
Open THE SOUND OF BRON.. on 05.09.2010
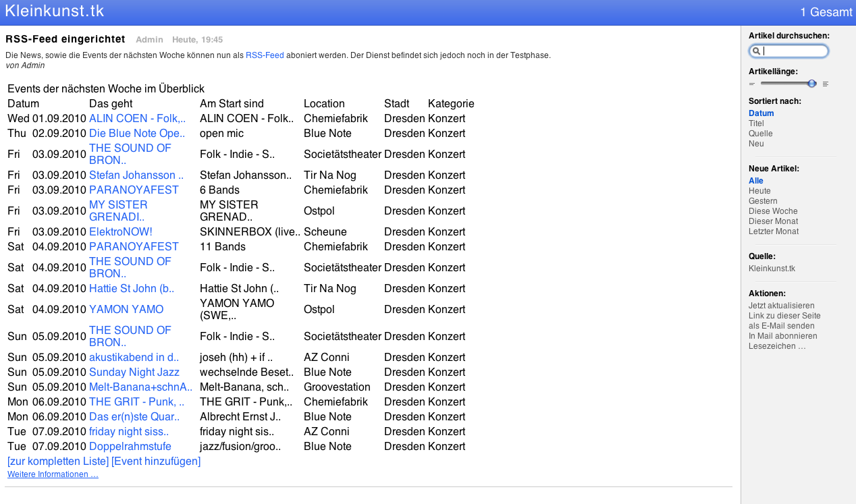[x=130, y=336]
